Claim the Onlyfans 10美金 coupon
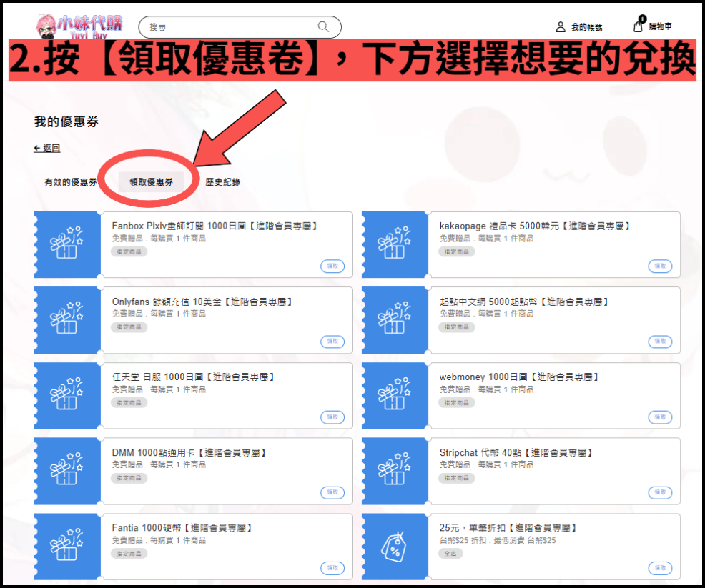705x588 pixels. click(x=332, y=342)
